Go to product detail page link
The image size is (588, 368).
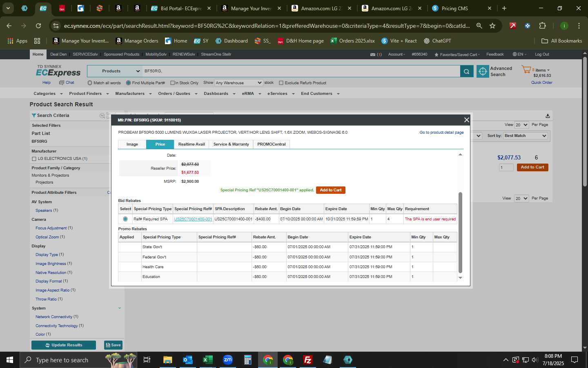pos(441,132)
